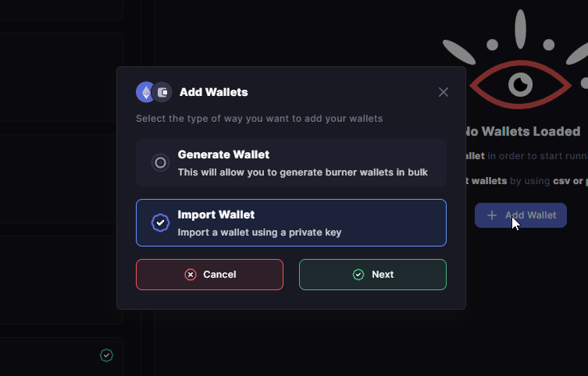
Task: Click the Cancel button label
Action: pos(219,275)
